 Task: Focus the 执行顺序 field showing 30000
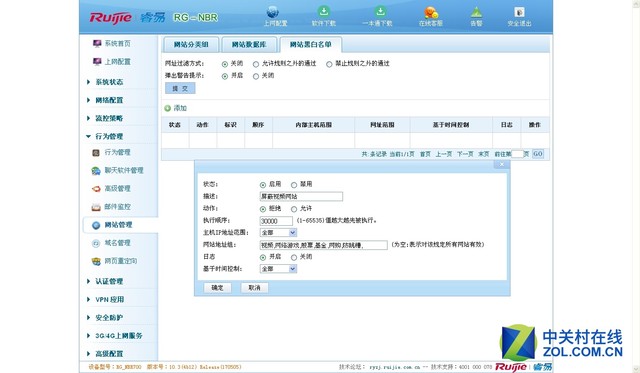[276, 221]
